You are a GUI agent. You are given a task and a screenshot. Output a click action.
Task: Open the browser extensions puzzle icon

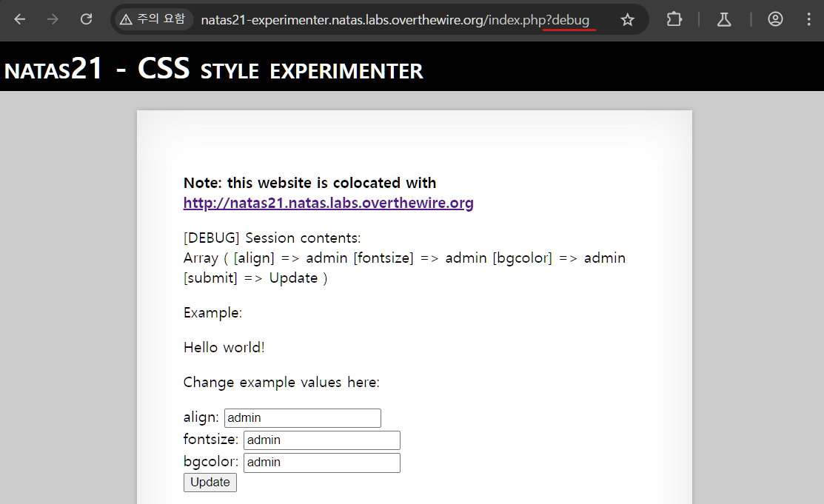tap(674, 19)
